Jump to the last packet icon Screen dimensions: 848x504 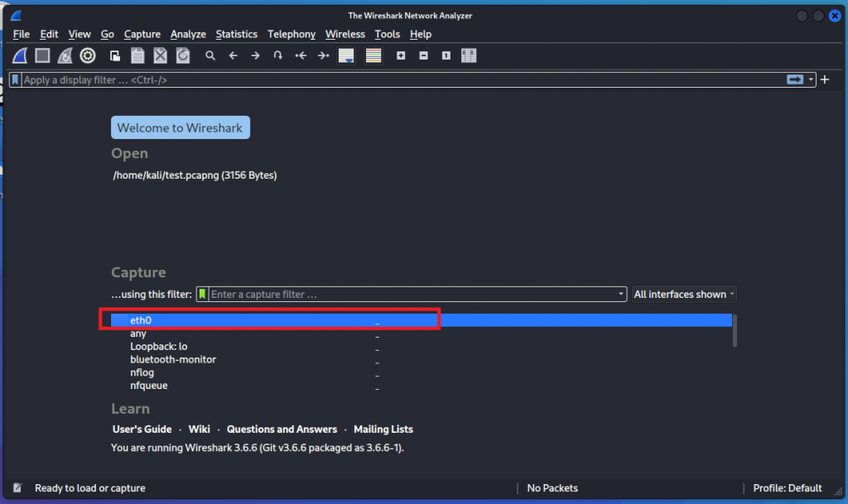pos(324,55)
